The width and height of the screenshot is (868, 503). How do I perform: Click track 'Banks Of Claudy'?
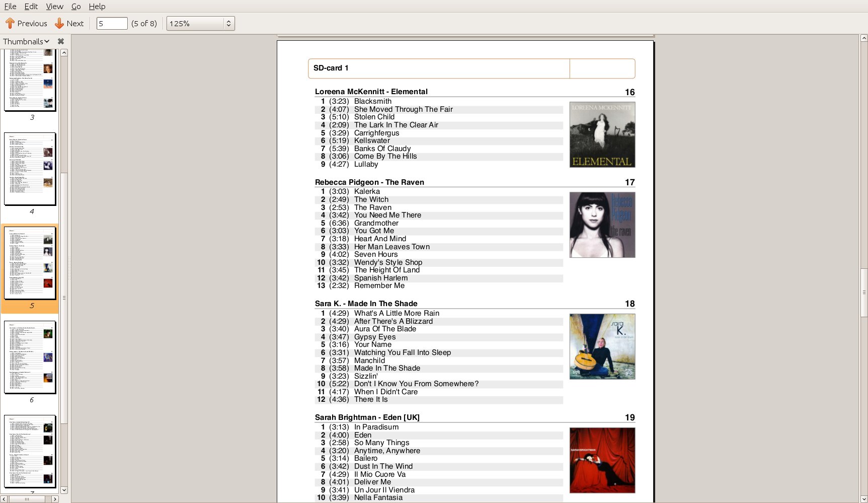pos(382,149)
